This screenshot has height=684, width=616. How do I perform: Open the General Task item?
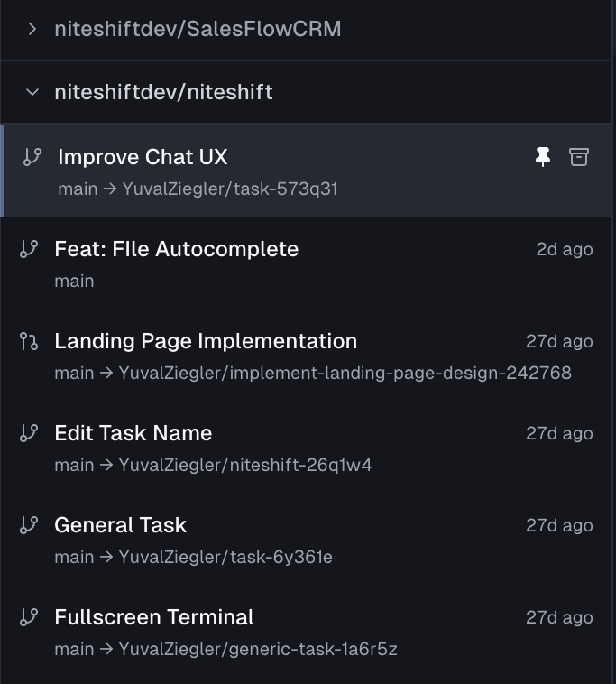coord(120,525)
